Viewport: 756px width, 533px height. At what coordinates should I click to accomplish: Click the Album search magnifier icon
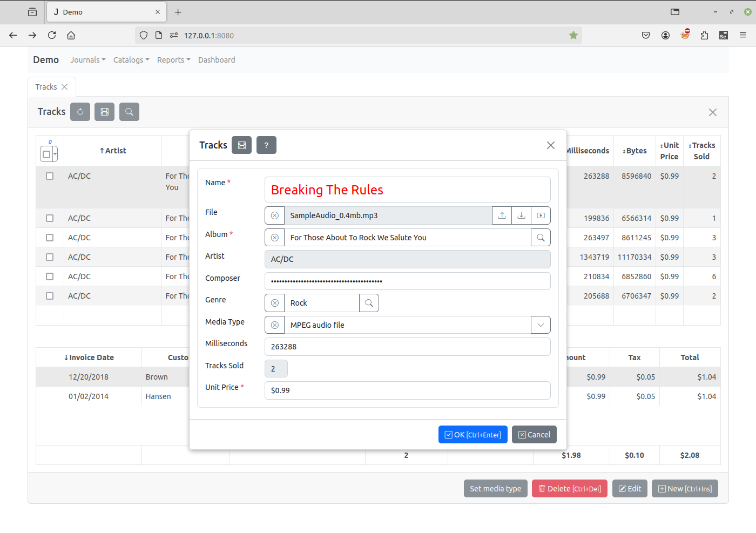coord(541,238)
